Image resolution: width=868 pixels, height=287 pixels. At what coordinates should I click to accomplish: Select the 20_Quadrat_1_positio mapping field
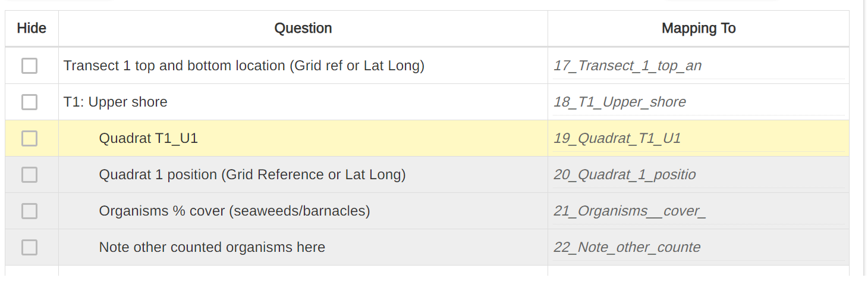pyautogui.click(x=698, y=175)
